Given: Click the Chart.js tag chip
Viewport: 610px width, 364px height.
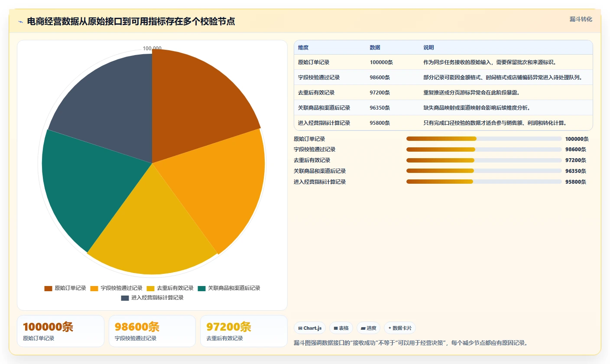Looking at the screenshot, I should click(310, 328).
